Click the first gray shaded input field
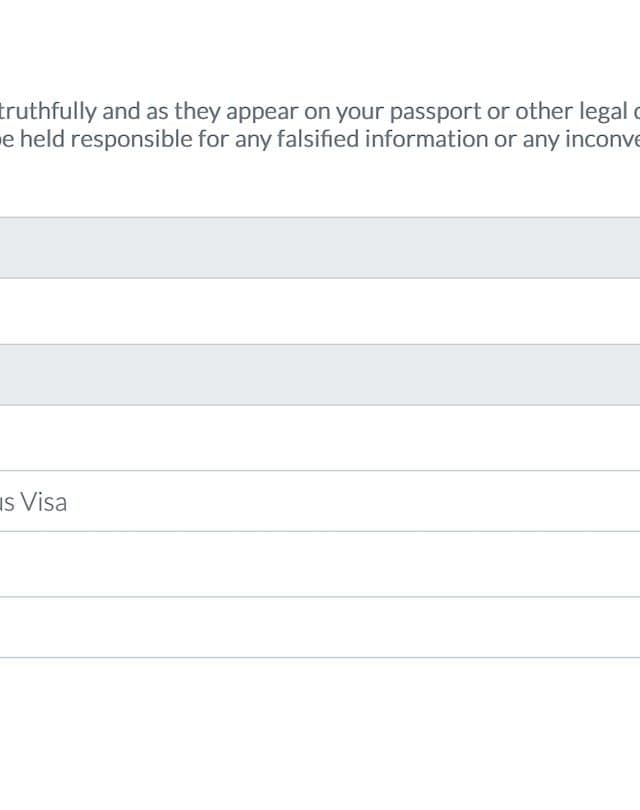Screen dimensions: 640x810 coord(320,248)
